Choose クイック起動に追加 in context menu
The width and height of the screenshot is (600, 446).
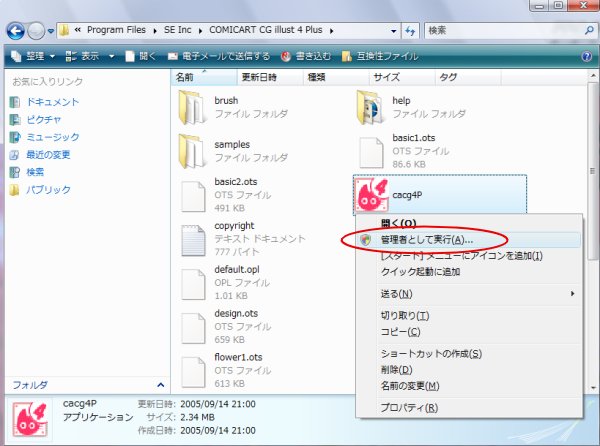pyautogui.click(x=469, y=272)
